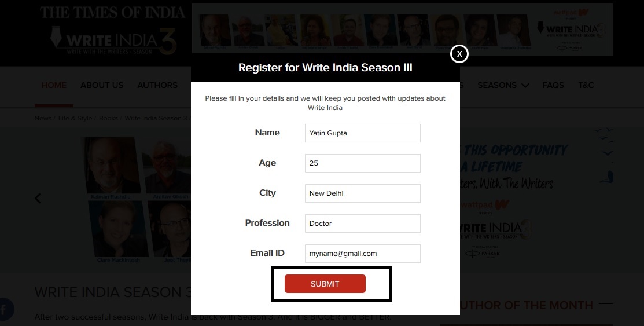644x326 pixels.
Task: Select the Profession input box
Action: [362, 224]
